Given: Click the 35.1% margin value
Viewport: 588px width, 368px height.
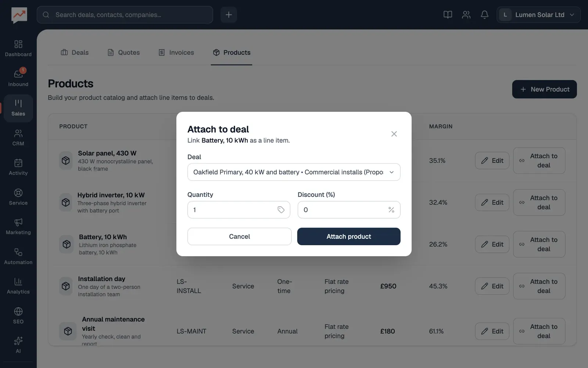Looking at the screenshot, I should pyautogui.click(x=437, y=161).
